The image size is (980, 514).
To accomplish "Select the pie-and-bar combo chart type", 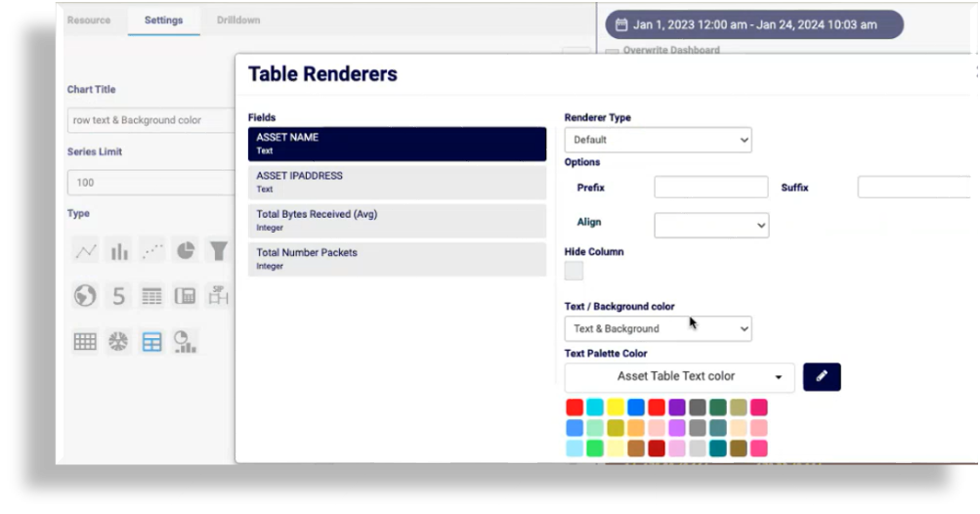I will click(x=185, y=341).
